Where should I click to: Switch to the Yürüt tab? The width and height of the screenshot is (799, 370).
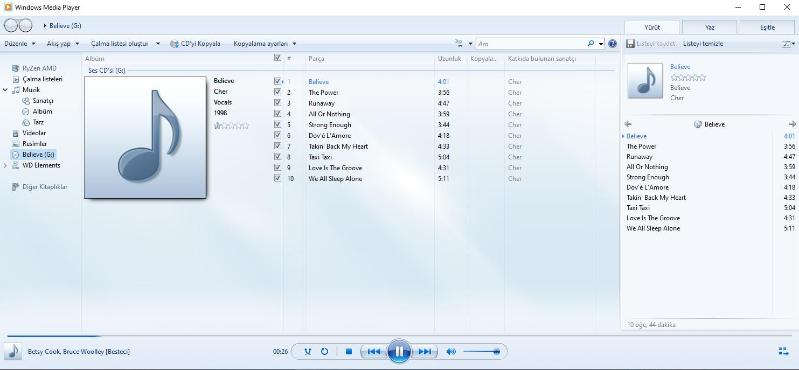coord(652,28)
